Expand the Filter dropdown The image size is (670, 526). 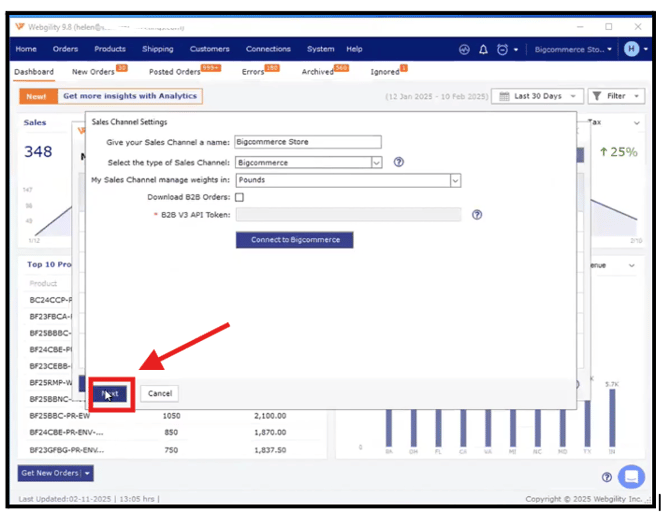coord(614,96)
